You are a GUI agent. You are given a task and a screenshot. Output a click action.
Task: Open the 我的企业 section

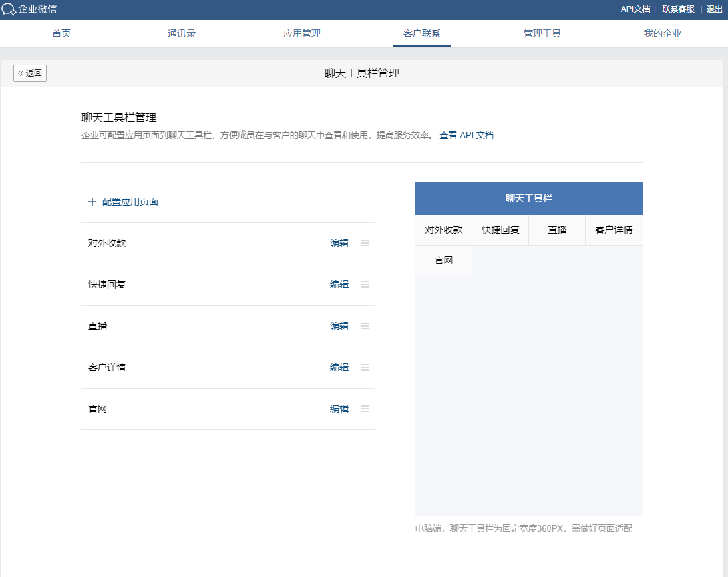click(x=662, y=33)
